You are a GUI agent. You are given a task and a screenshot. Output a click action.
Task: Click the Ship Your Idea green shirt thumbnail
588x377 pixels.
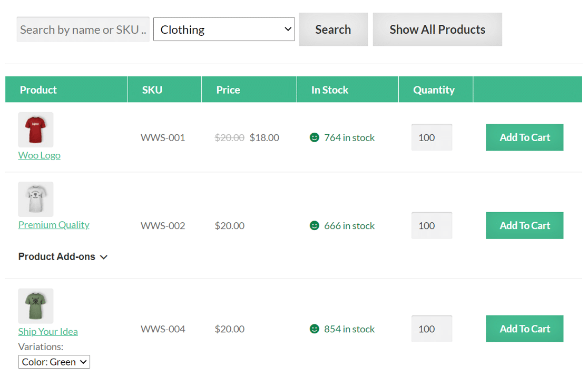35,305
